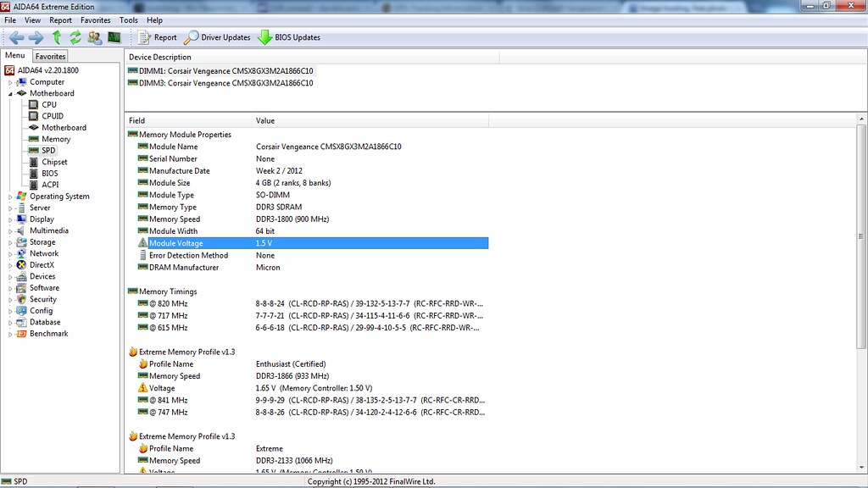Image resolution: width=868 pixels, height=488 pixels.
Task: Click the DirectX icon in the tree
Action: [21, 265]
